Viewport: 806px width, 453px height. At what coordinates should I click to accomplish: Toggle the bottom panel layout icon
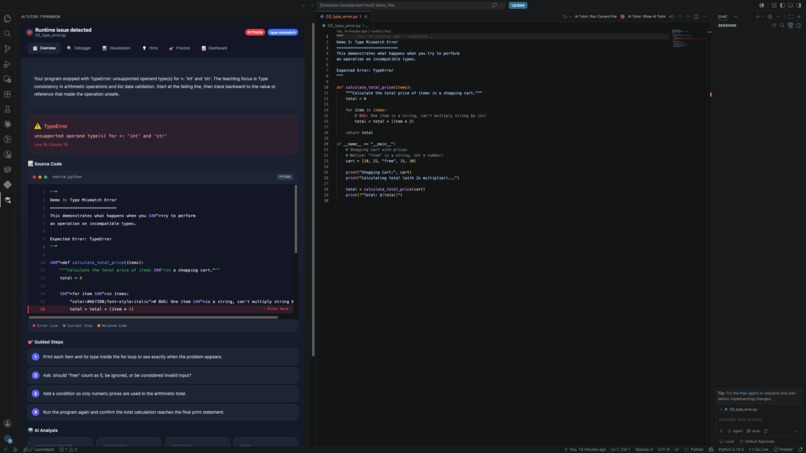tap(791, 5)
